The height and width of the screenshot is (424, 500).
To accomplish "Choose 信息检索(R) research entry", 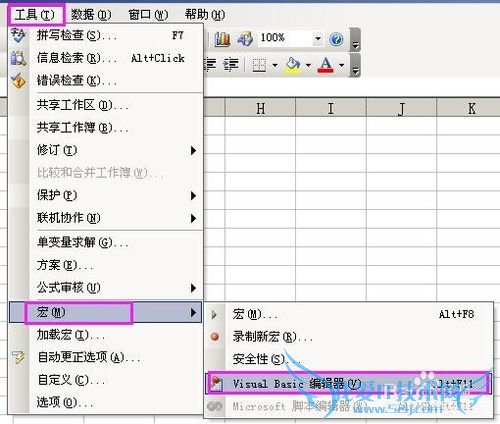I will [x=106, y=58].
